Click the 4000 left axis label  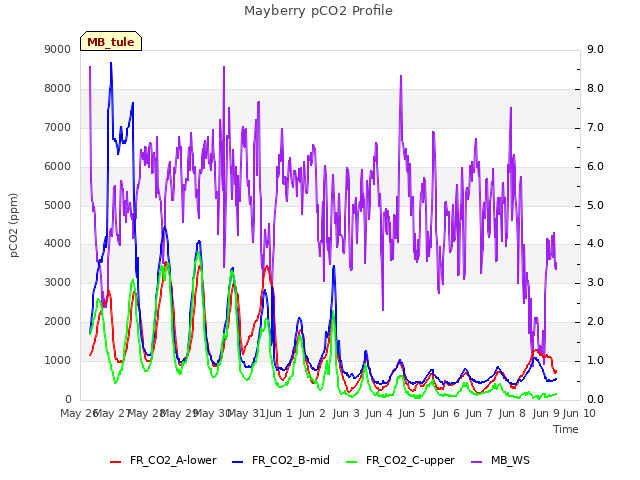click(58, 244)
